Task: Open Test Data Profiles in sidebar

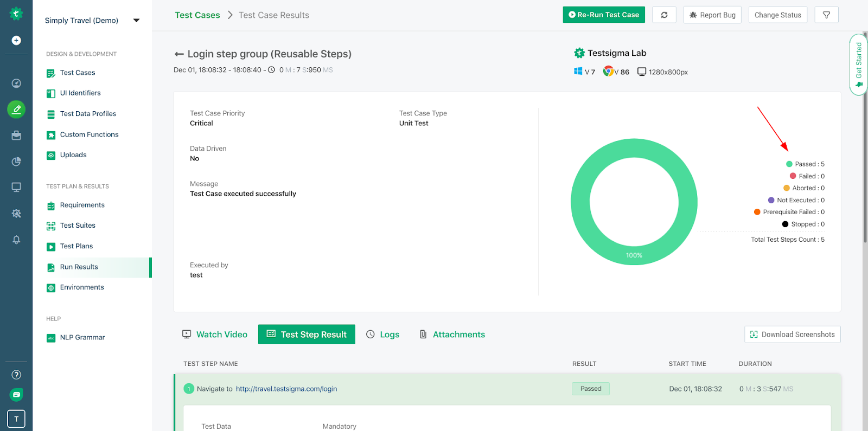Action: coord(88,114)
